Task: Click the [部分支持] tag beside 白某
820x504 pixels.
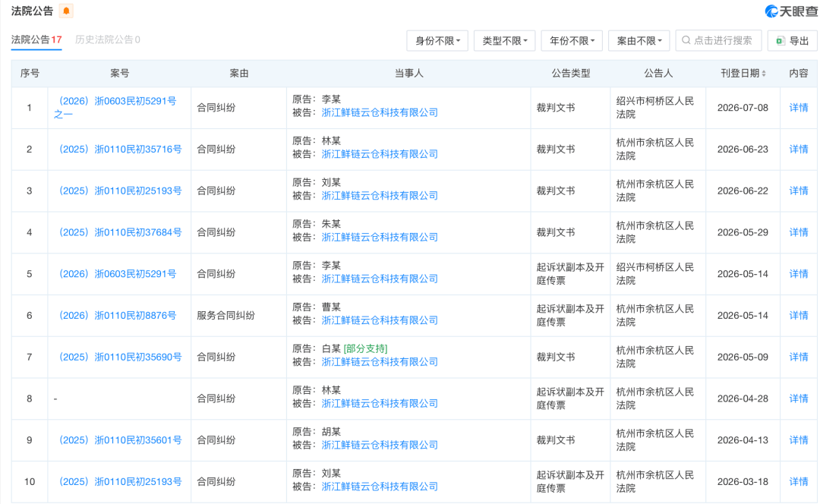Action: tap(365, 348)
